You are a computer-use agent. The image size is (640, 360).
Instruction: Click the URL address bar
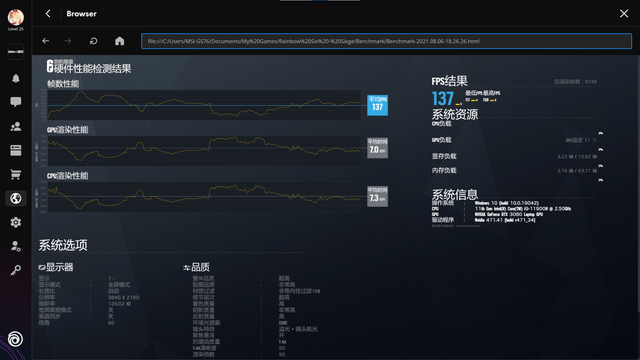386,41
